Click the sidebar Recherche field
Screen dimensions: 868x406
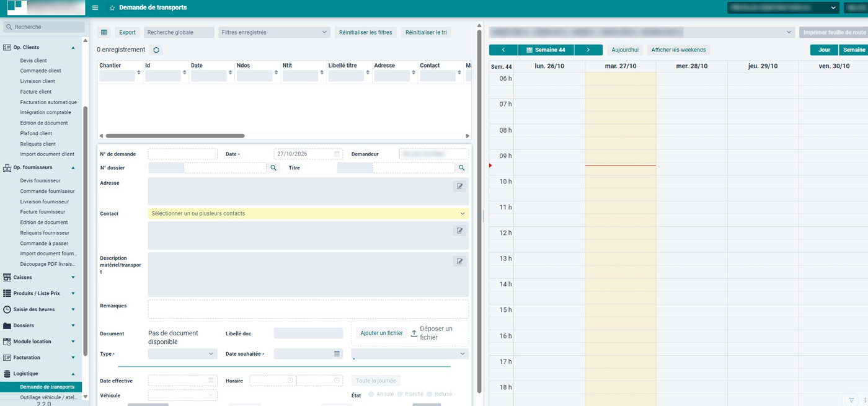pyautogui.click(x=43, y=27)
